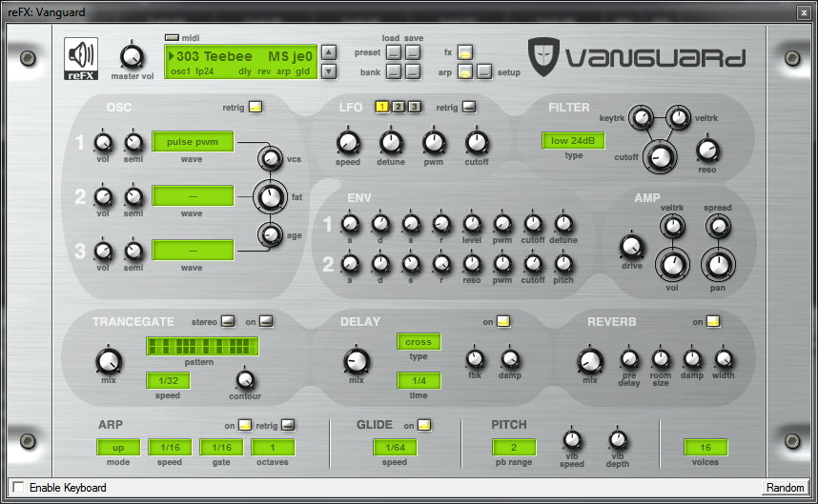Step to next preset with down arrow
Viewport: 818px width, 504px height.
click(x=329, y=71)
